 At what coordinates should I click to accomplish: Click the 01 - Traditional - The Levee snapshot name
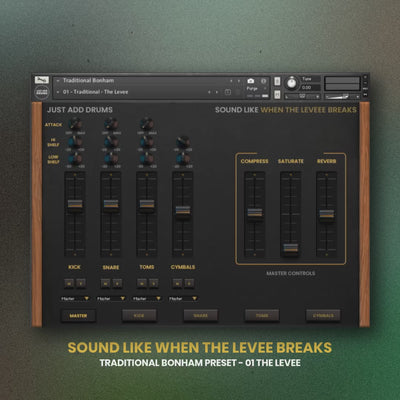(95, 92)
